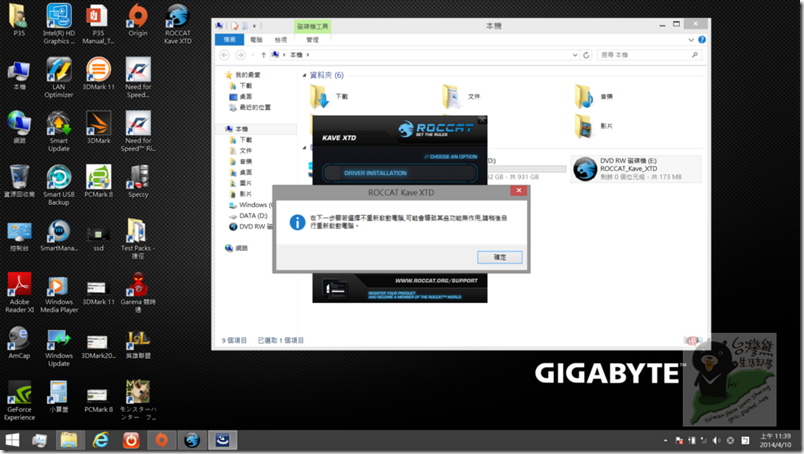Select the Manage ribbon tab in Explorer

[312, 40]
